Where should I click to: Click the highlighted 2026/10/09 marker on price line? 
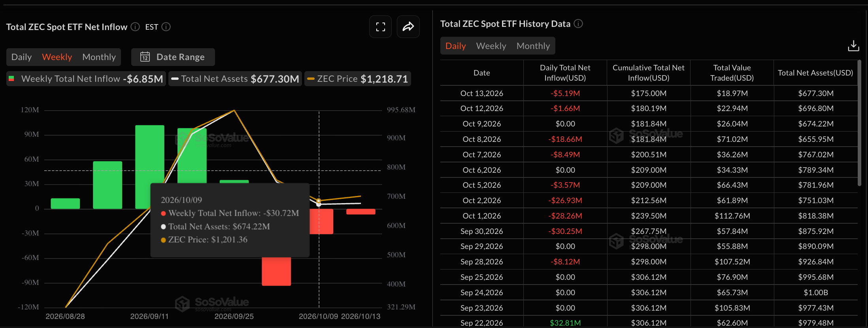click(319, 201)
